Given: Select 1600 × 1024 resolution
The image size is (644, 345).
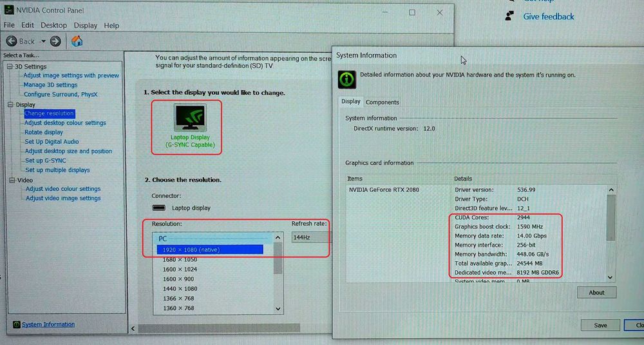Looking at the screenshot, I should pos(180,270).
